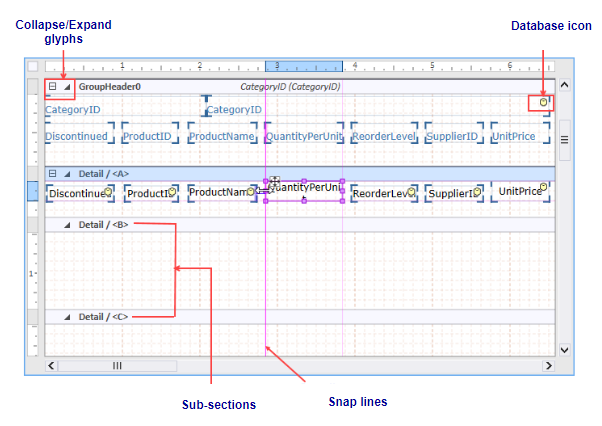The image size is (602, 426).
Task: Click database icon on Detail ProductName field
Action: click(251, 188)
